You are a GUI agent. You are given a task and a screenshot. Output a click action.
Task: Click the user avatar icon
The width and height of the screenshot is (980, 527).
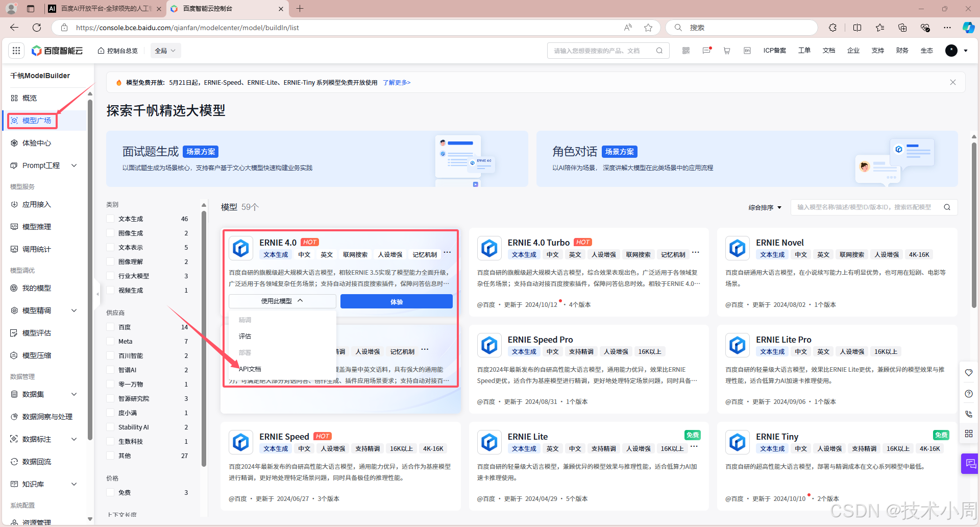[951, 51]
